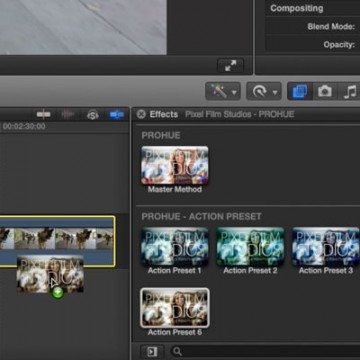The width and height of the screenshot is (360, 360).
Task: Select the Action Preset 3 effect
Action: click(326, 247)
